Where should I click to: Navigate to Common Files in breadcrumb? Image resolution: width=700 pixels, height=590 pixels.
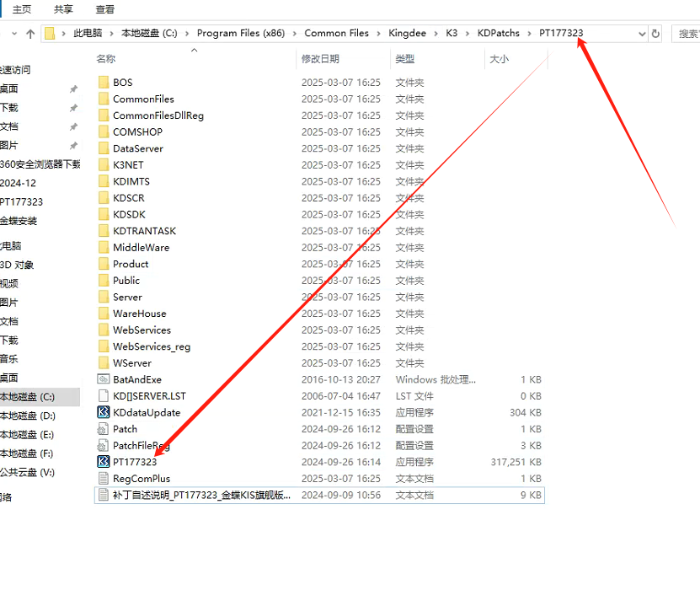(x=337, y=33)
